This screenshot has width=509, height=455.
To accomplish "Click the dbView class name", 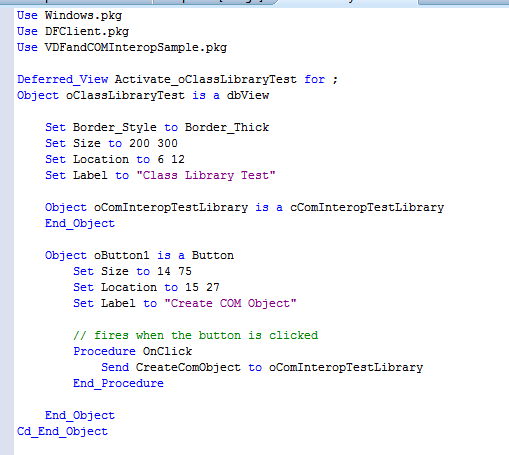I will (248, 95).
